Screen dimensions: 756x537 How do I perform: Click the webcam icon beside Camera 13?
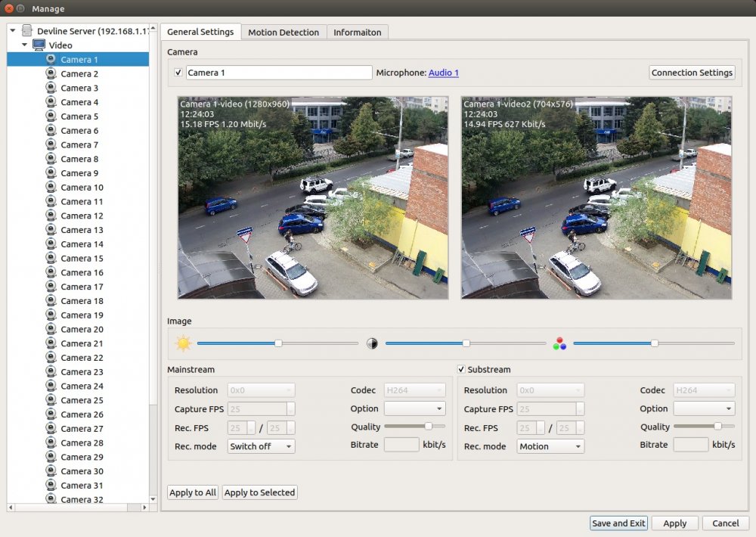click(x=51, y=229)
